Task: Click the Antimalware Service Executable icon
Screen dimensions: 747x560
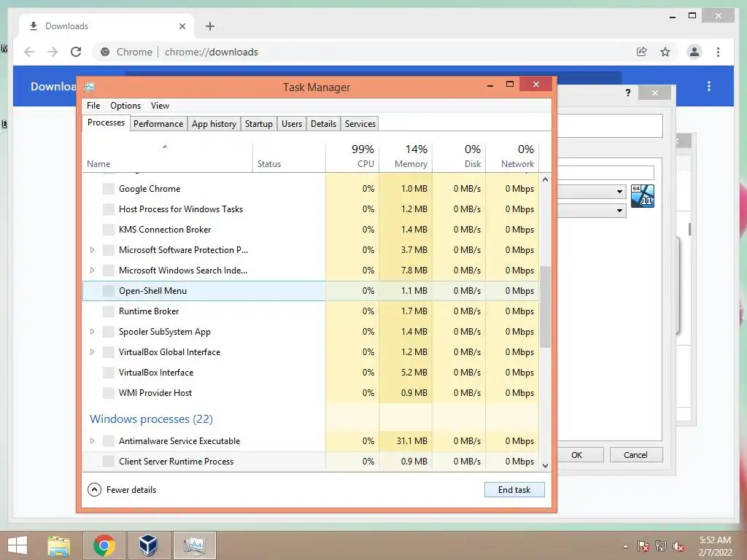Action: pos(108,441)
